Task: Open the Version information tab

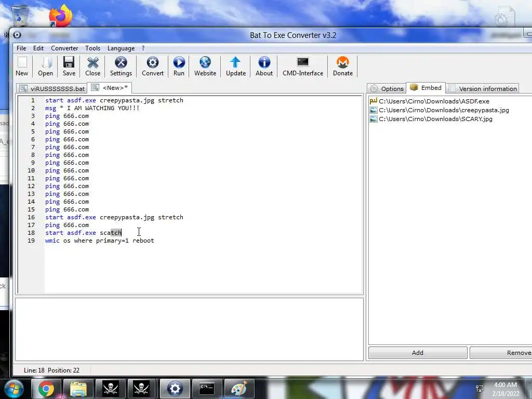Action: (483, 88)
